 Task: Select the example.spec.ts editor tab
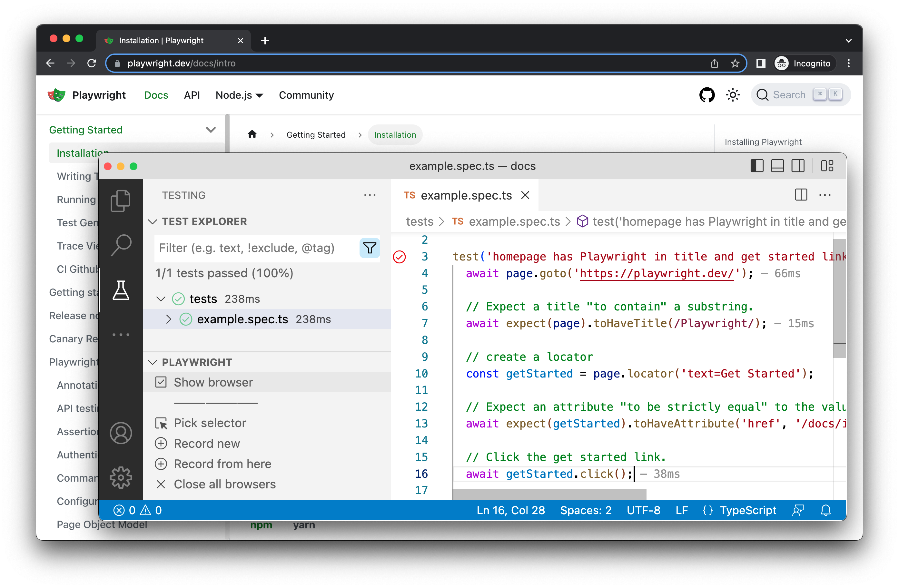point(466,195)
